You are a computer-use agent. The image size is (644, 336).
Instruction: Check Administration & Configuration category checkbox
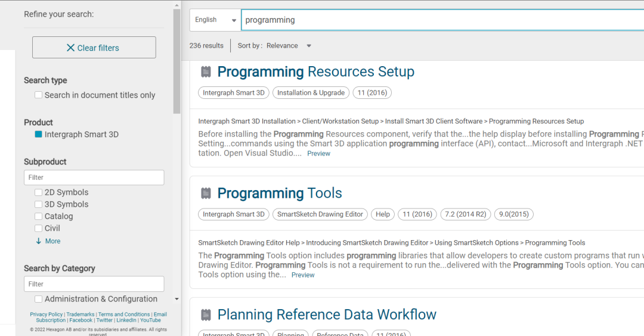38,299
